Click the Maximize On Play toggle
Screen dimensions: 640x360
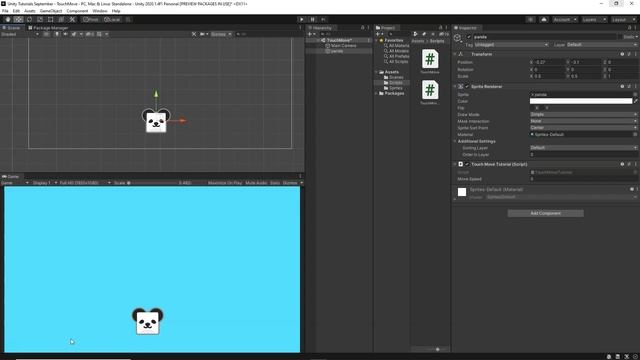(x=225, y=183)
